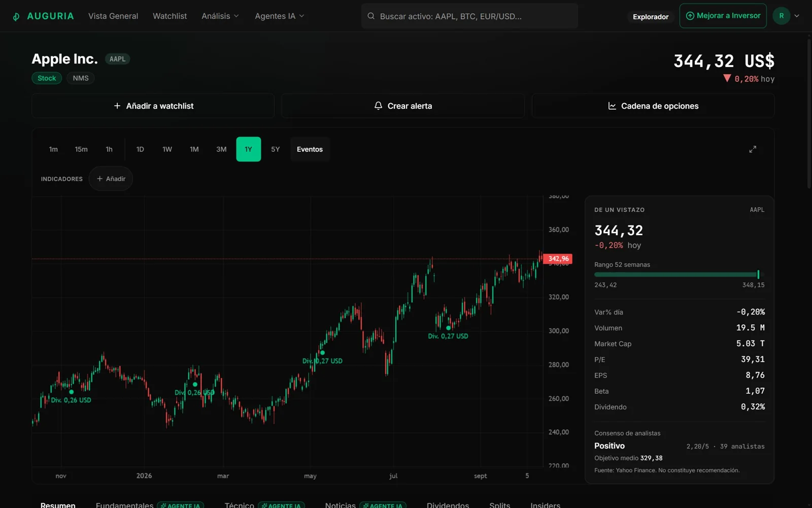The width and height of the screenshot is (812, 508).
Task: Click Objetivo medio 329,38 text
Action: [x=628, y=458]
